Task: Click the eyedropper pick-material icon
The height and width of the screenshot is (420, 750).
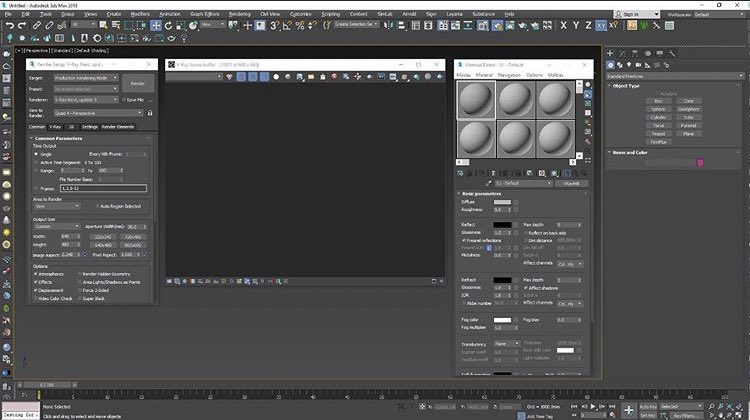Action: pyautogui.click(x=488, y=183)
